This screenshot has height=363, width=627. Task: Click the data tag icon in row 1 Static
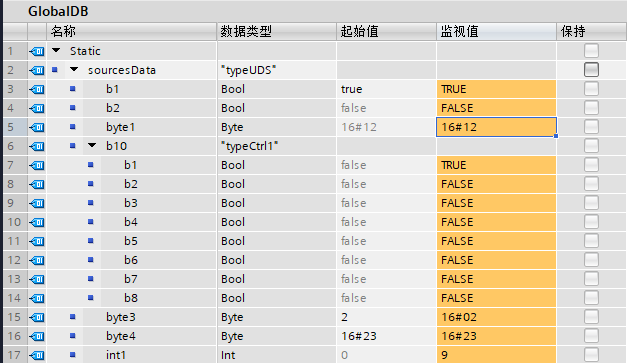click(37, 51)
